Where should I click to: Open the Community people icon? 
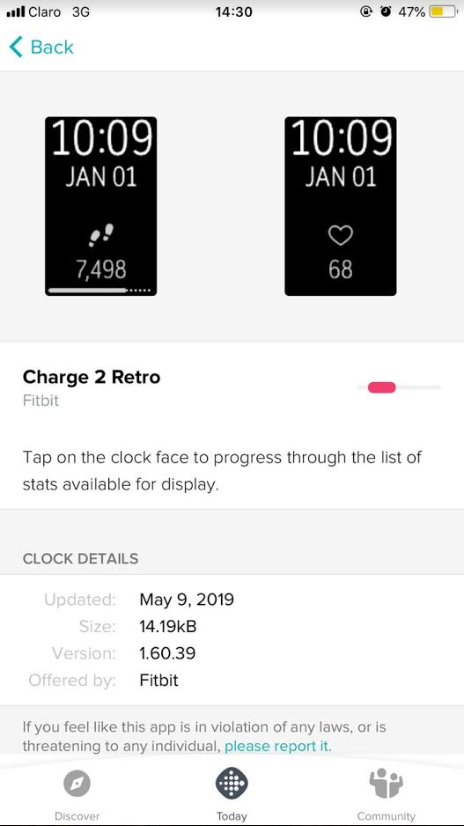(x=386, y=784)
